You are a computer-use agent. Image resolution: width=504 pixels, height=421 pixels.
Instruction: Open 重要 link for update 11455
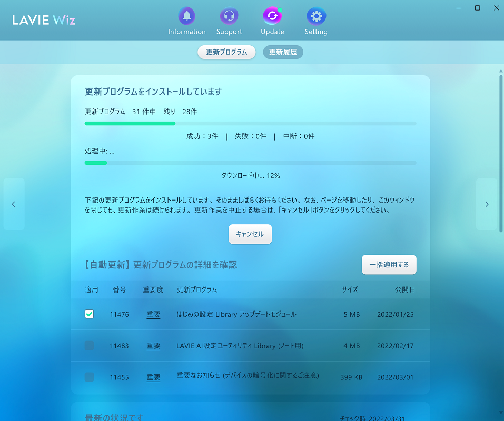[153, 377]
